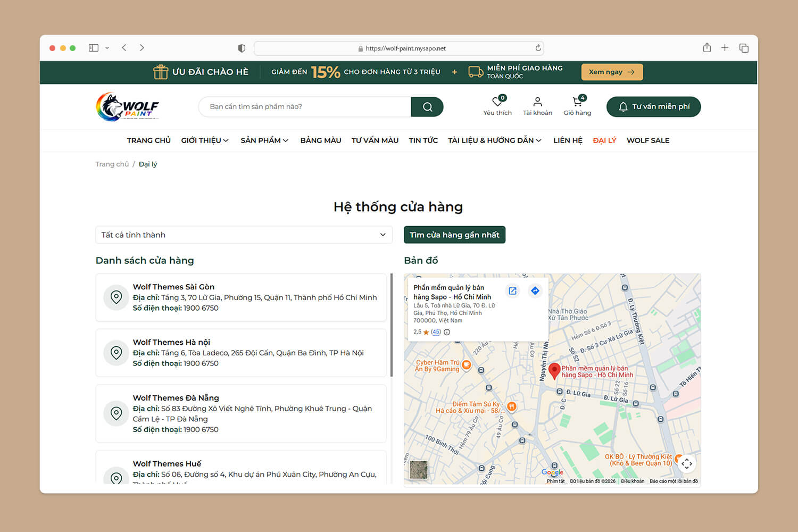Click the 45 reviews link on map card
The width and height of the screenshot is (798, 532).
(x=436, y=332)
